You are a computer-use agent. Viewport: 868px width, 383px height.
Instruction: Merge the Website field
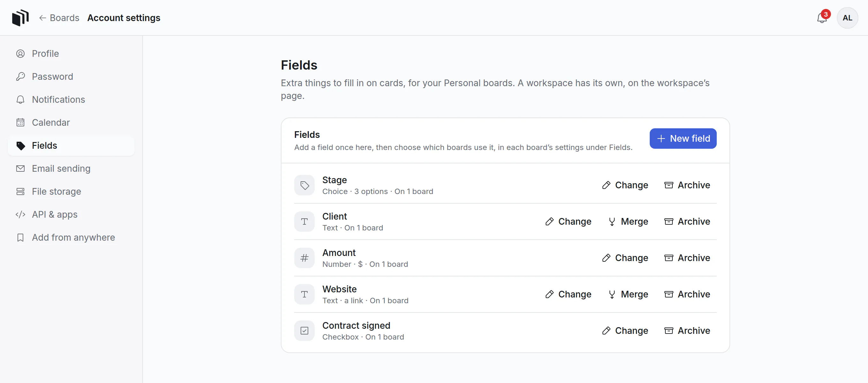(x=628, y=294)
